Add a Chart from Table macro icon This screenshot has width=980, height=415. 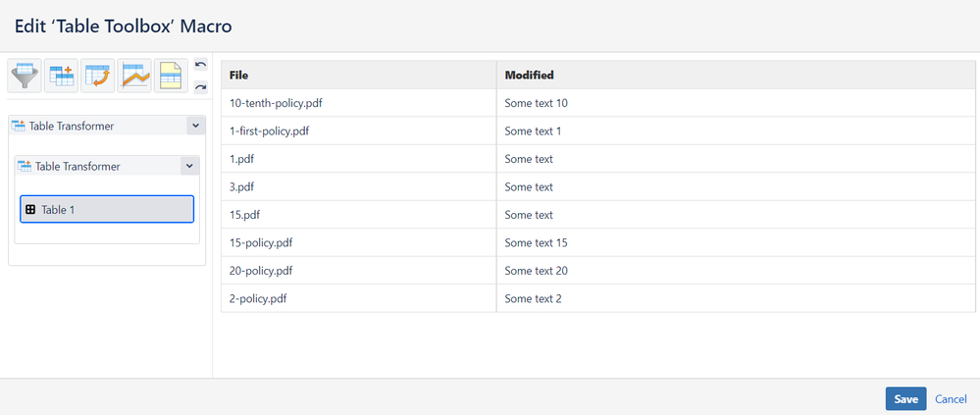point(135,76)
